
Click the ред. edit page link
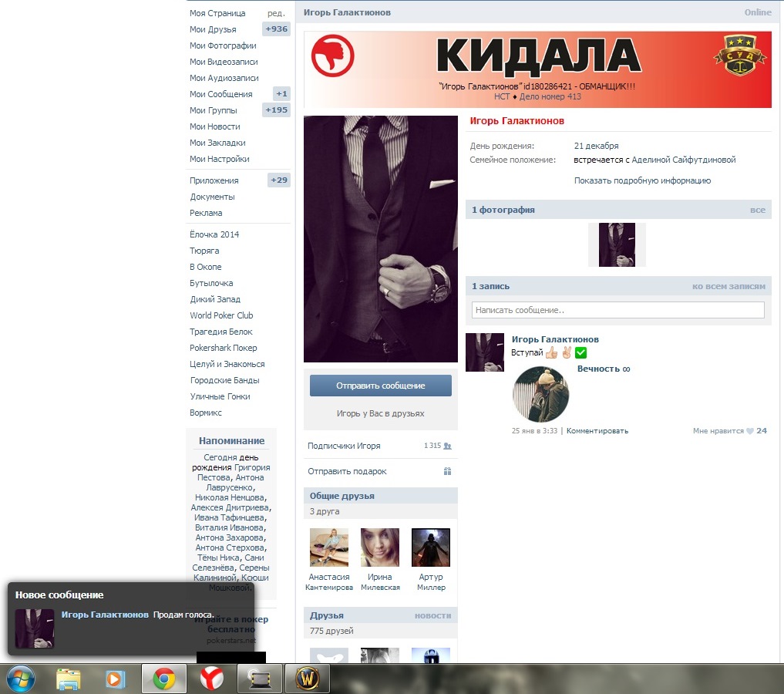point(277,13)
